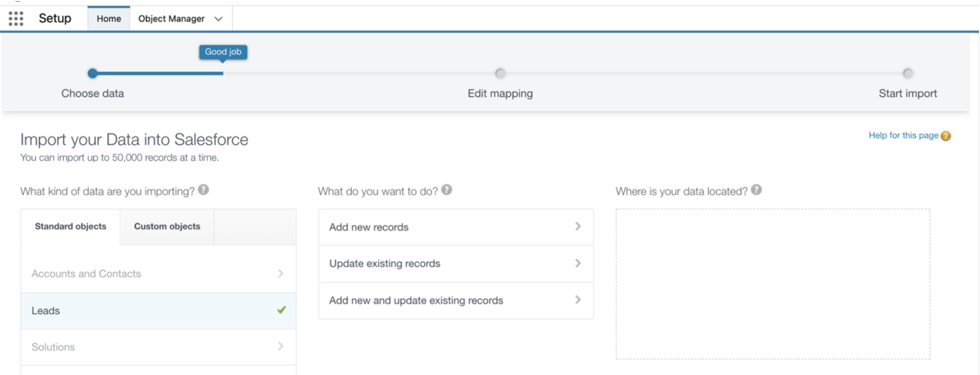Screen dimensions: 980x375
Task: Select the Solutions object row
Action: (x=159, y=347)
